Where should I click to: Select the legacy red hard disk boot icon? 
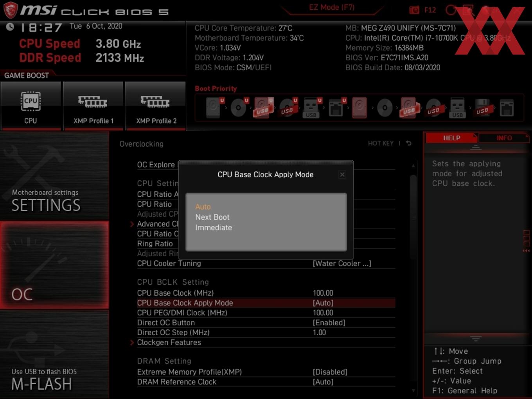pyautogui.click(x=360, y=108)
